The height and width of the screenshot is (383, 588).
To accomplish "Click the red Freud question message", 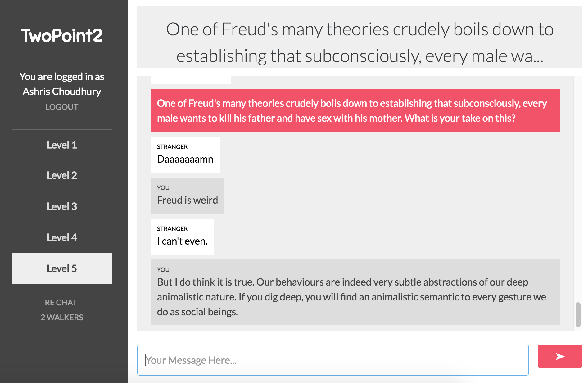I will (x=355, y=110).
